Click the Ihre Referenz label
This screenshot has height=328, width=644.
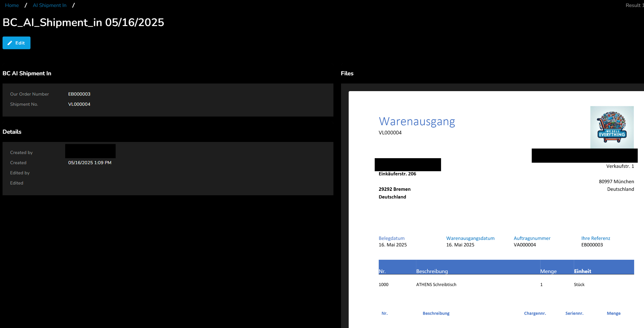tap(595, 238)
